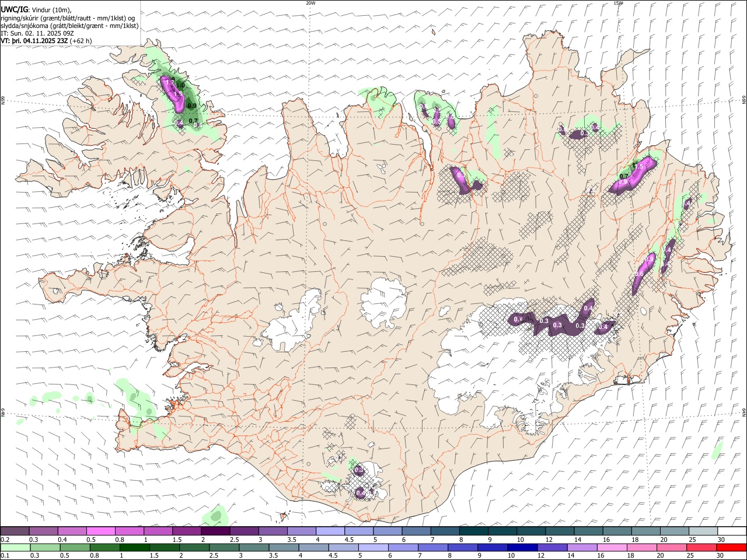
Task: Click the lower scale swatch starting at 25
Action: [702, 547]
